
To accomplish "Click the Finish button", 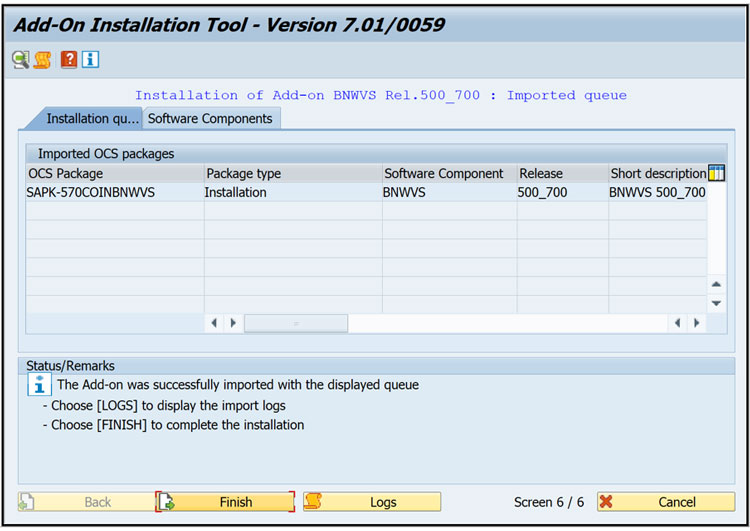I will [225, 502].
